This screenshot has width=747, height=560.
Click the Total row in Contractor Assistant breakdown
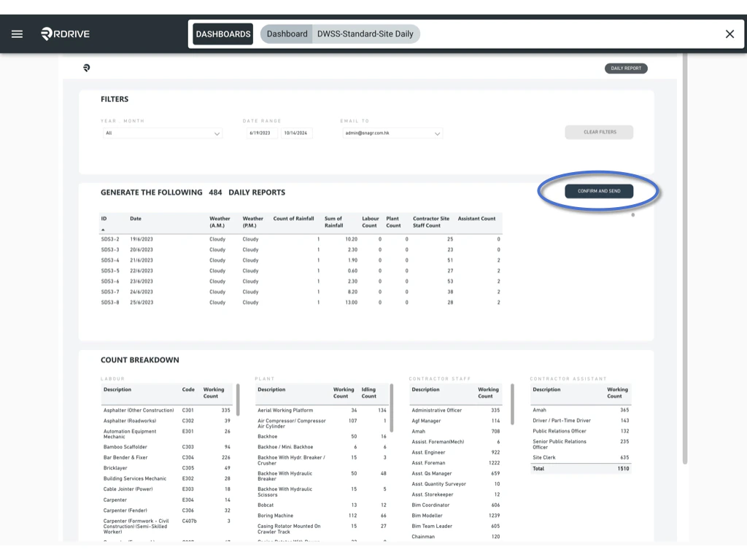tap(581, 468)
